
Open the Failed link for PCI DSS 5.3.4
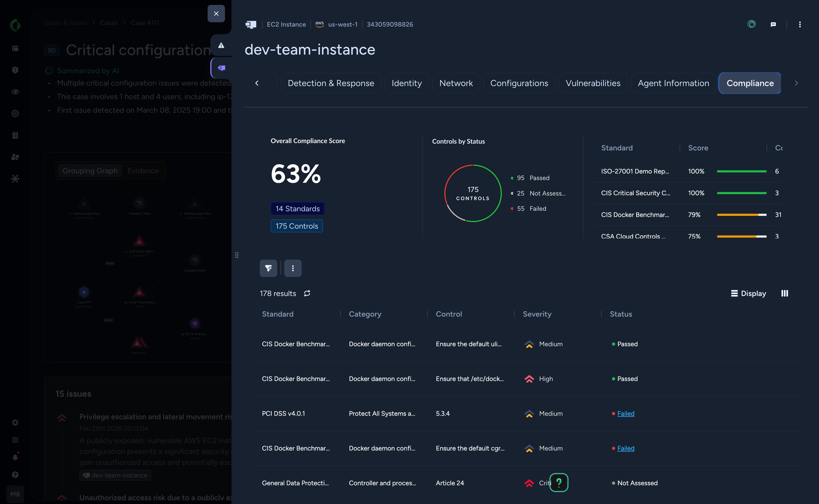pyautogui.click(x=625, y=413)
